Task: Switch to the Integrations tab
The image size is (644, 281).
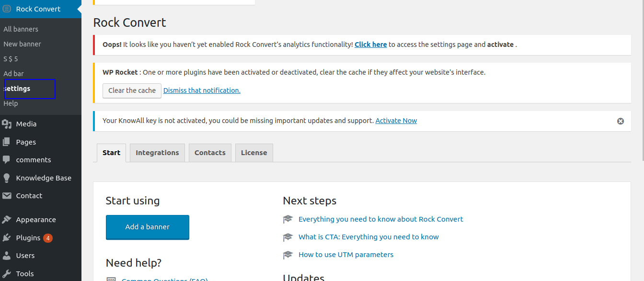Action: tap(157, 153)
